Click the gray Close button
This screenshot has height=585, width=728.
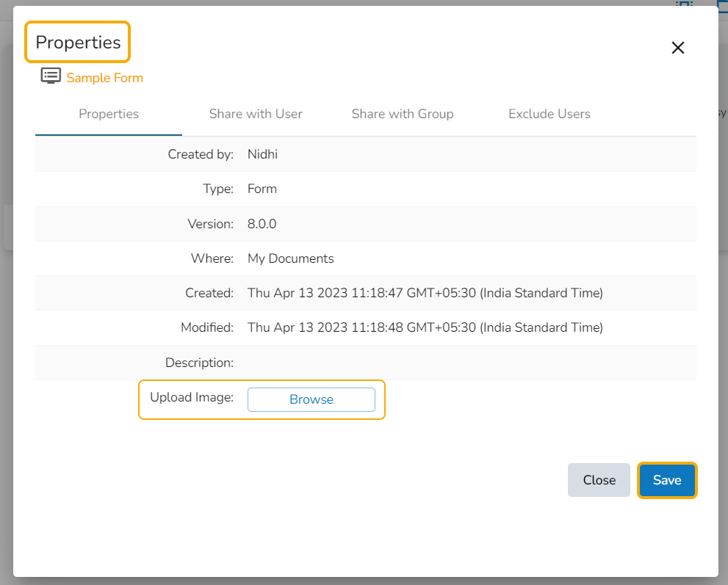[599, 480]
